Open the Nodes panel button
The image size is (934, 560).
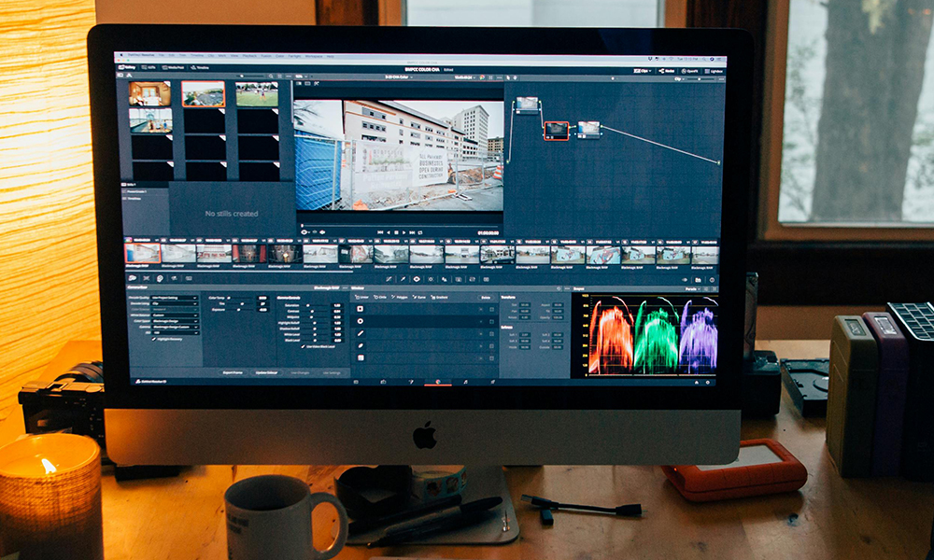coord(667,71)
